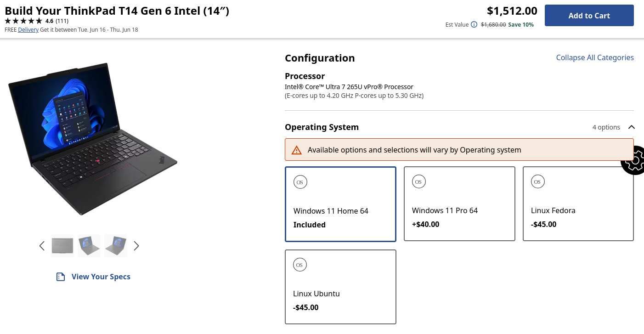This screenshot has width=644, height=334.
Task: Collapse the Operating System section chevron
Action: pos(632,127)
